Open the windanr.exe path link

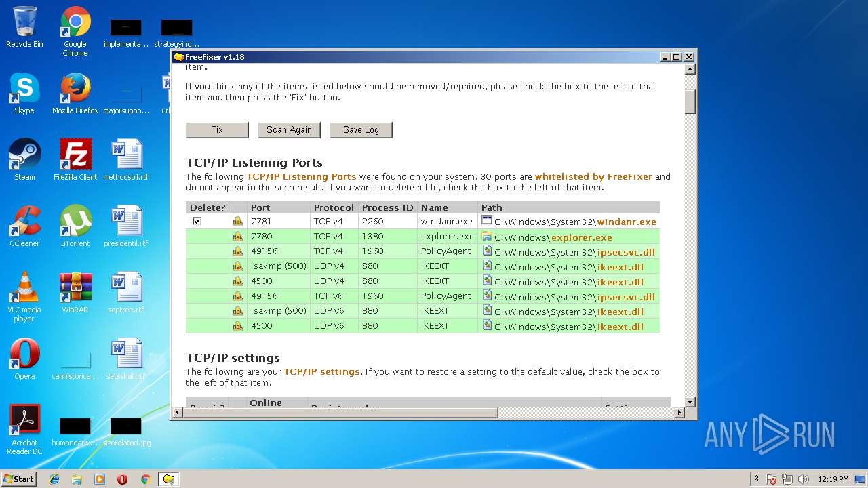(x=627, y=222)
